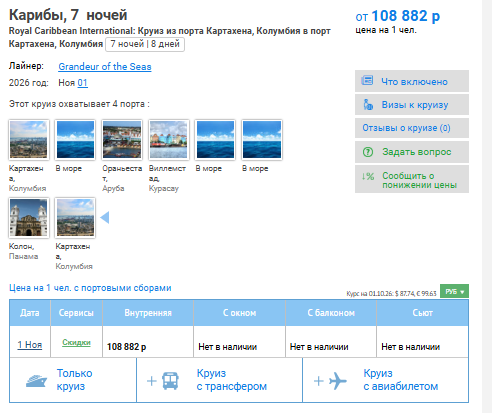Click Нет в наличии under С балконом
Image resolution: width=492 pixels, height=413 pixels.
[x=319, y=347]
